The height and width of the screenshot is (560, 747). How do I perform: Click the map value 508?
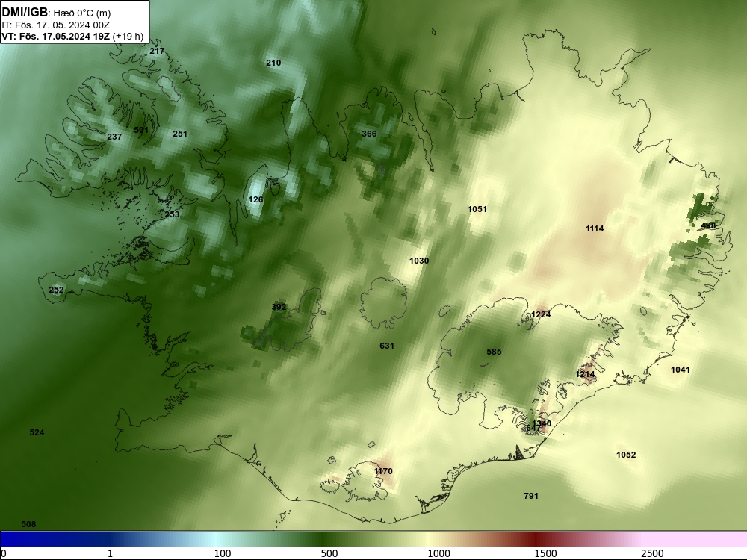(28, 524)
